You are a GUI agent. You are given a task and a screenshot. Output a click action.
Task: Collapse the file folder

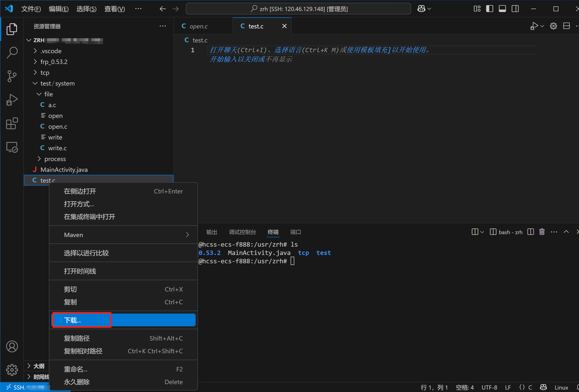48,94
